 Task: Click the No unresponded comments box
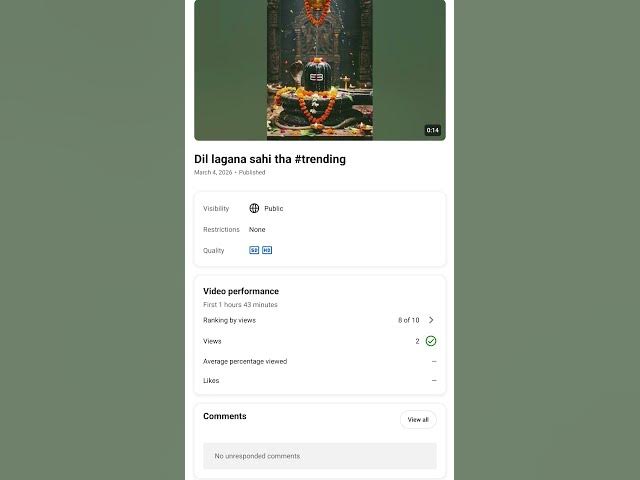coord(320,456)
